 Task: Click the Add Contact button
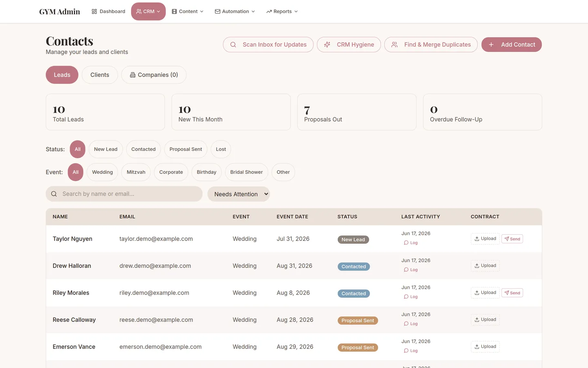coord(512,45)
